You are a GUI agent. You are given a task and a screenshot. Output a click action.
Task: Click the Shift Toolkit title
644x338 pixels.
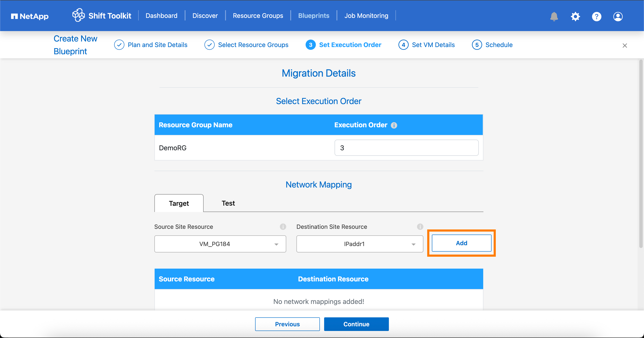coord(110,16)
